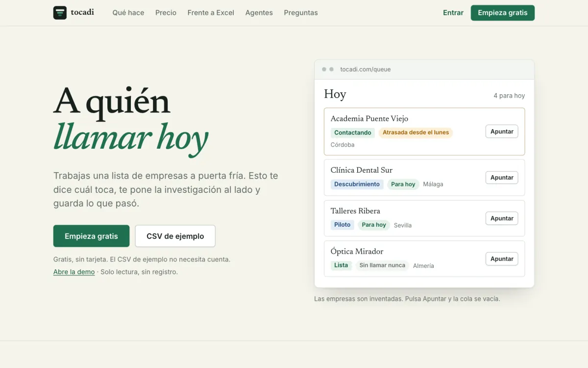Select the Academia Puente Viejo title
This screenshot has width=588, height=368.
pyautogui.click(x=369, y=118)
